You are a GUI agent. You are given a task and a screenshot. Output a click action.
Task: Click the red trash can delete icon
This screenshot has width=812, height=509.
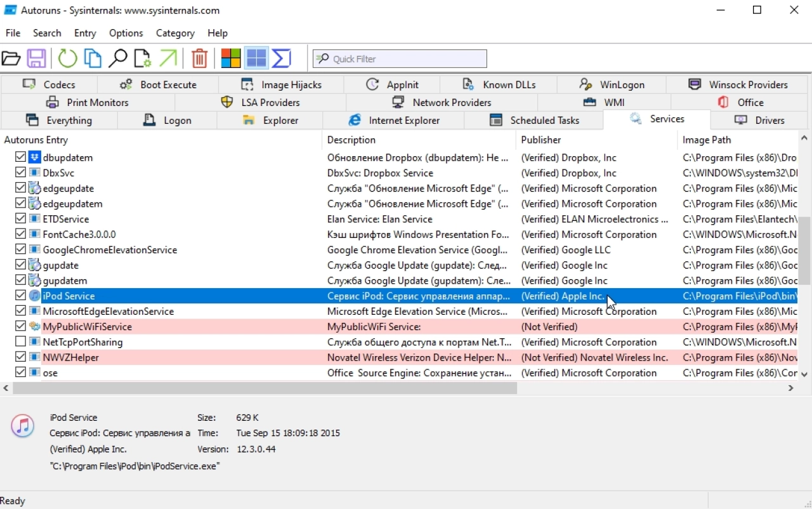(199, 58)
